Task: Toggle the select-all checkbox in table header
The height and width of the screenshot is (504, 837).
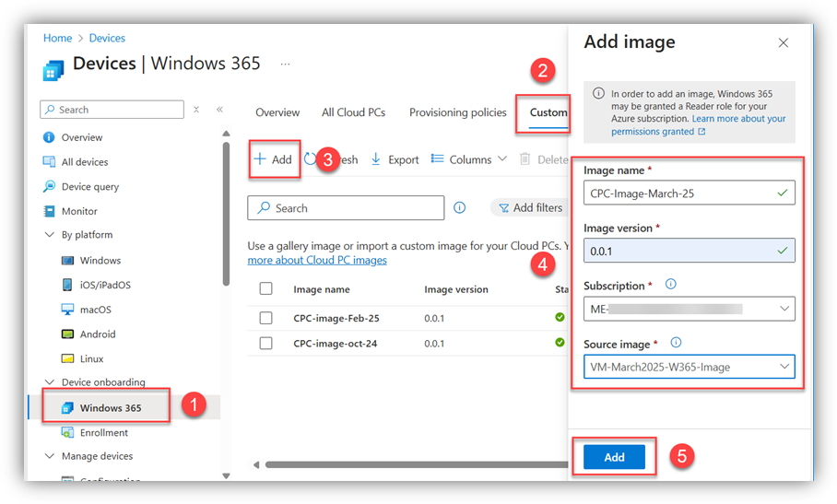Action: tap(265, 288)
